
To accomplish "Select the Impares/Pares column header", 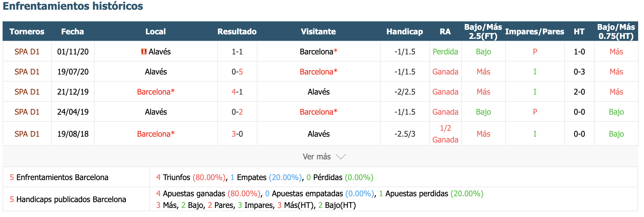I will click(534, 31).
